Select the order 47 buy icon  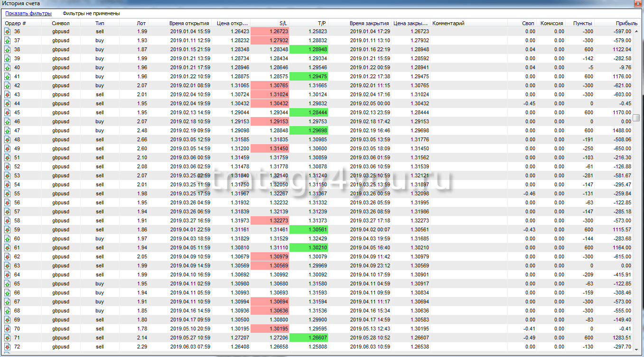8,131
